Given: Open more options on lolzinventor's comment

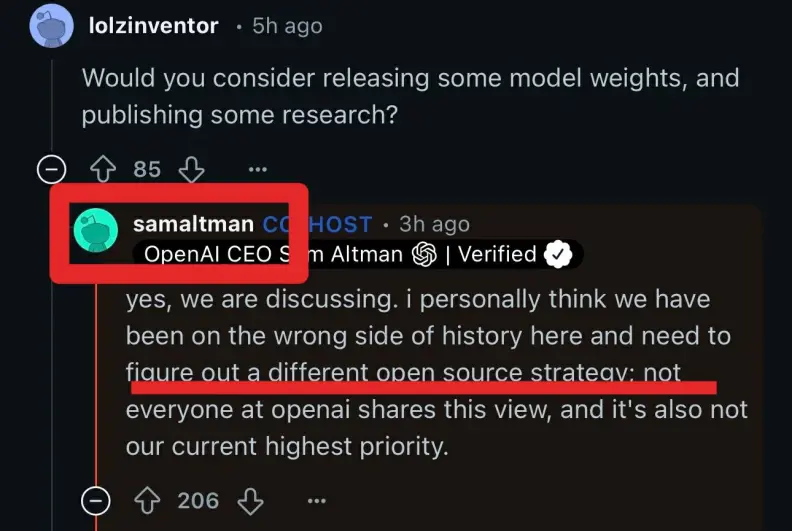Looking at the screenshot, I should click(258, 169).
